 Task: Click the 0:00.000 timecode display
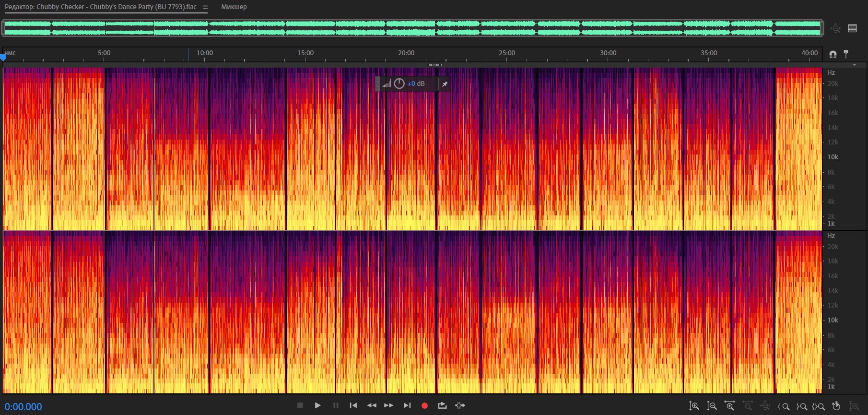pos(23,406)
